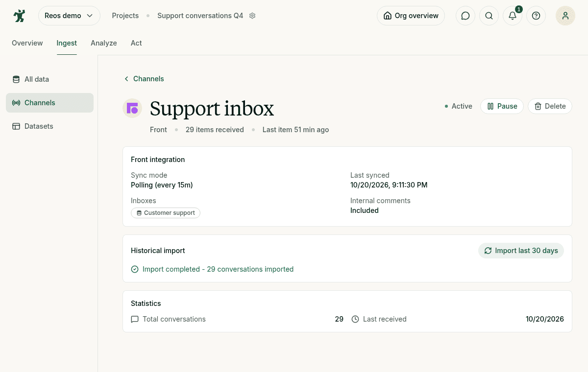The height and width of the screenshot is (372, 588).
Task: Open All data in sidebar
Action: click(x=49, y=79)
